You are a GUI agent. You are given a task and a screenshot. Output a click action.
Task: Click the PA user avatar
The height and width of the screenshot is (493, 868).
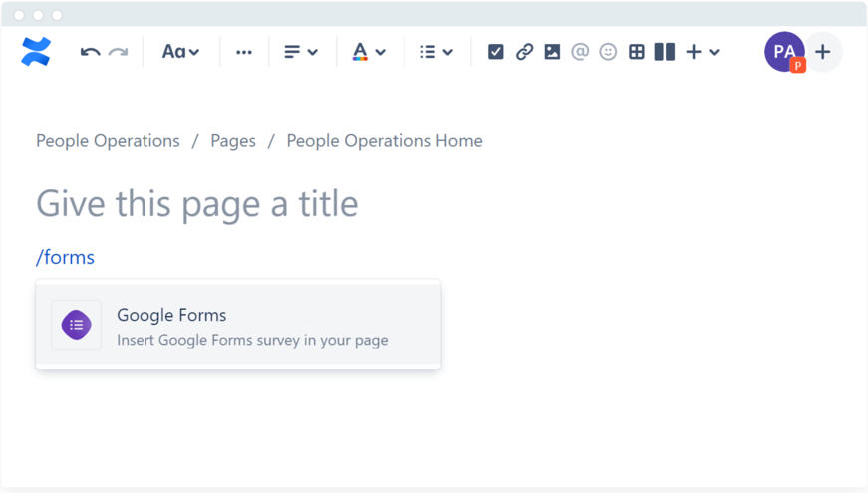(x=785, y=52)
